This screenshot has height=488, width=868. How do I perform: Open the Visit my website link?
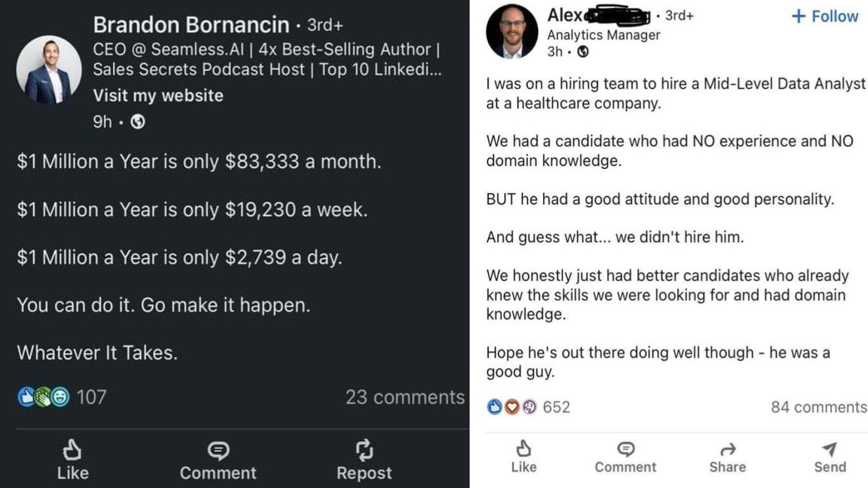158,95
